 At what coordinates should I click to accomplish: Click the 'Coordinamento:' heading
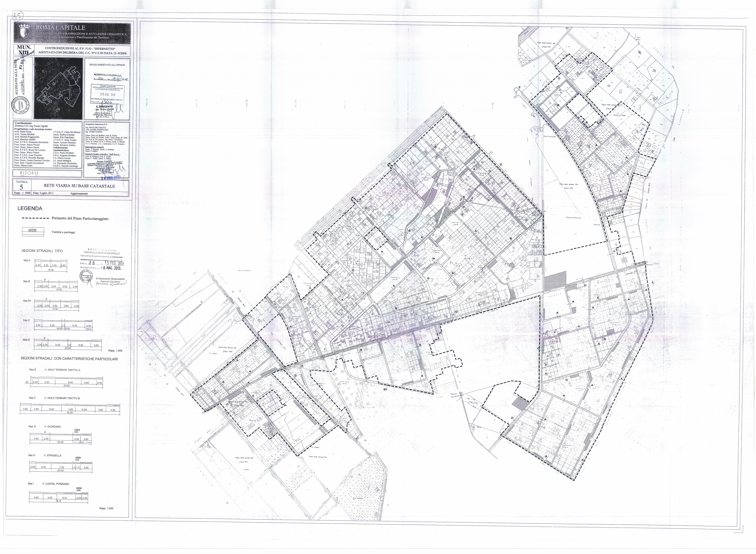point(23,123)
